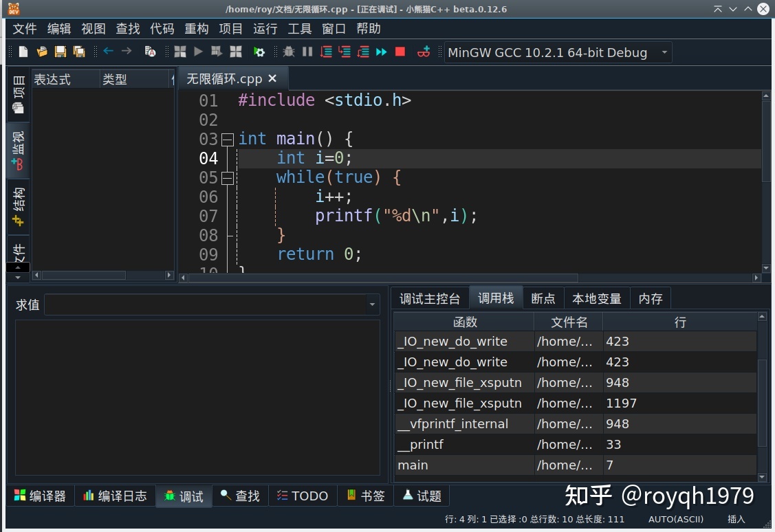Collapse the main function fold at line 03

228,140
